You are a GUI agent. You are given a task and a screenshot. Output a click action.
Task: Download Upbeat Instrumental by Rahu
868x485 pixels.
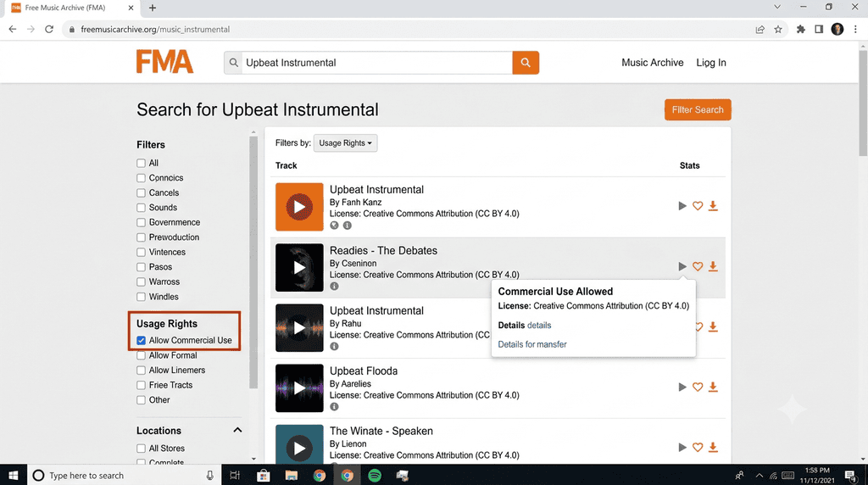pyautogui.click(x=713, y=326)
